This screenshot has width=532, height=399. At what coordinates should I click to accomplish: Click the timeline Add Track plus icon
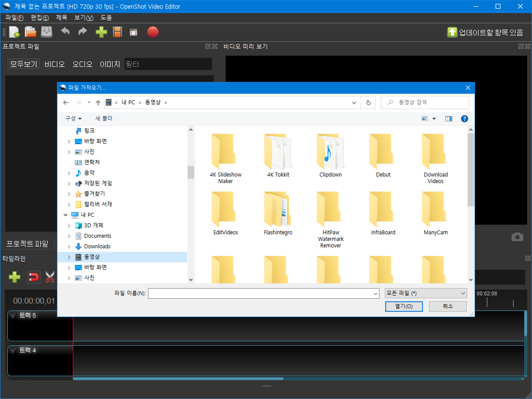click(15, 277)
